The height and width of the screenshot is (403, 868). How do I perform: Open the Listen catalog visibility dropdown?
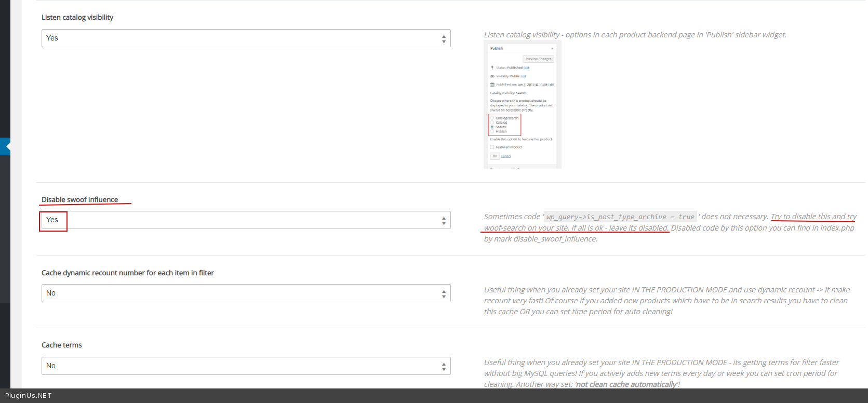(246, 38)
